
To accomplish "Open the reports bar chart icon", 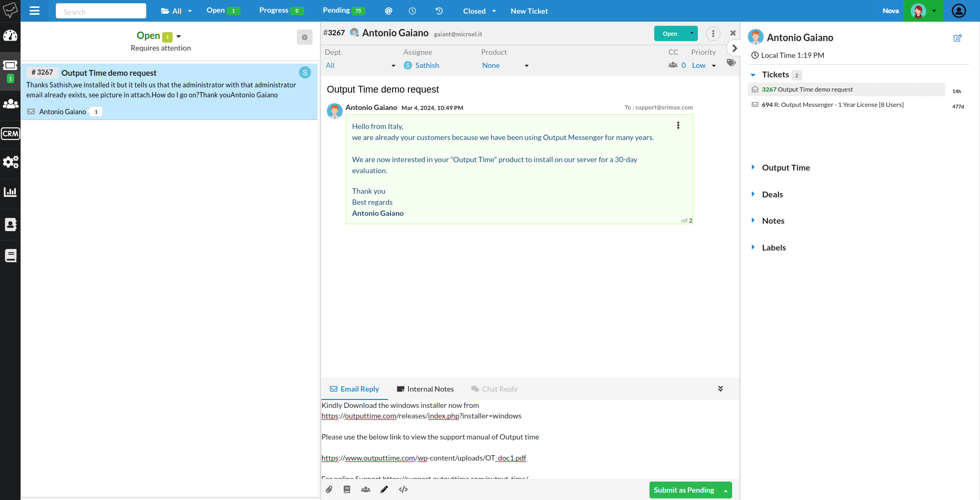I will pos(10,192).
